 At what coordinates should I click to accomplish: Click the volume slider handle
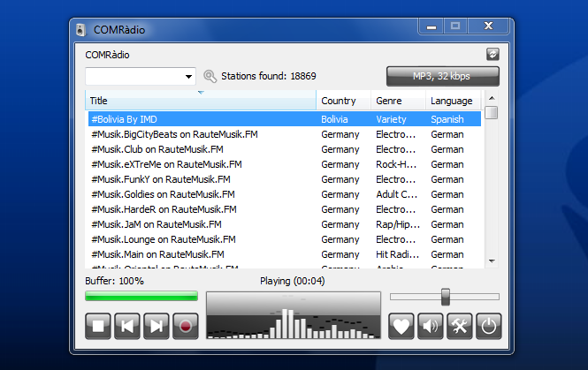pos(446,297)
